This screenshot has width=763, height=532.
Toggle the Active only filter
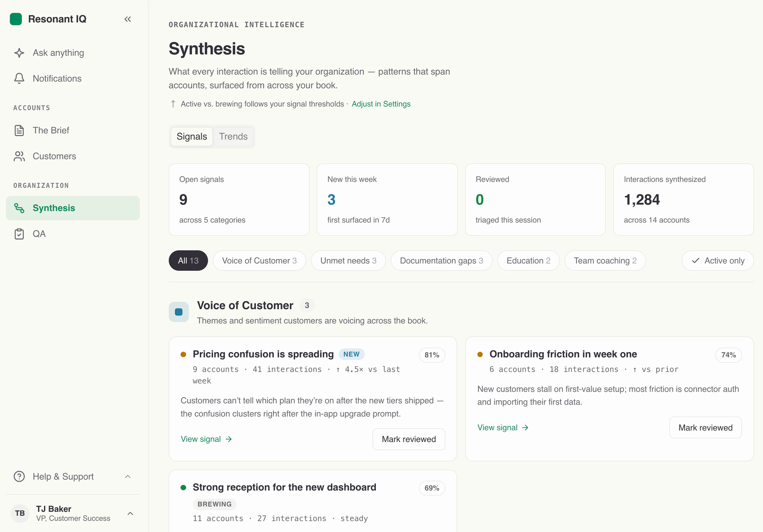point(718,260)
